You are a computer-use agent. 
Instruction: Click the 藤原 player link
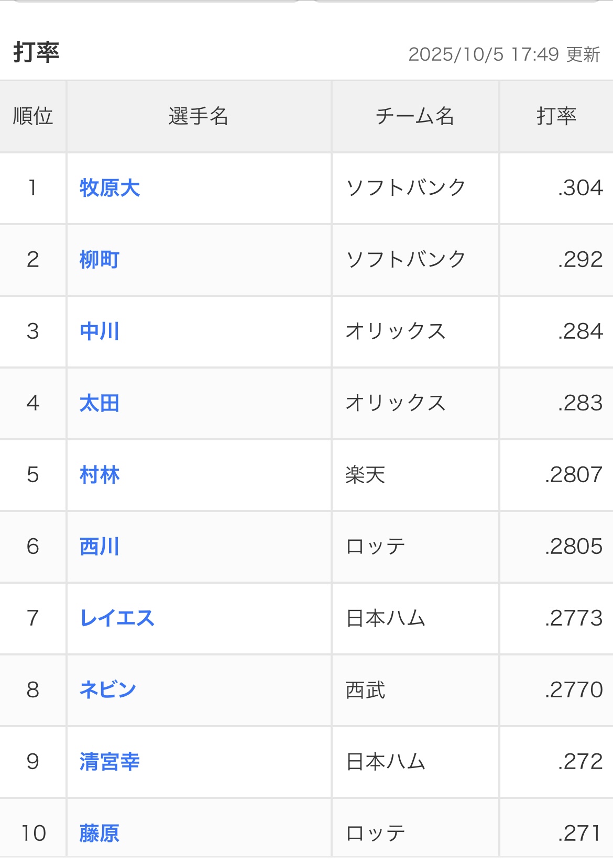click(100, 833)
